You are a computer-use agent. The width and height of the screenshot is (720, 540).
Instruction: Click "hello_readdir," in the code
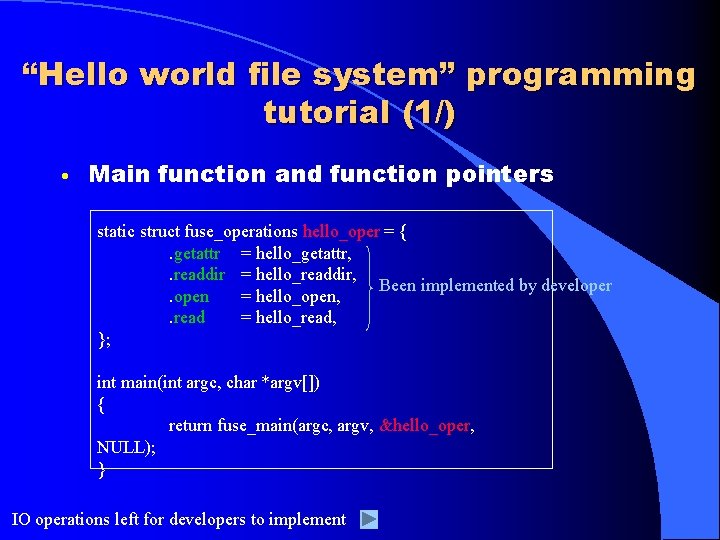[306, 275]
